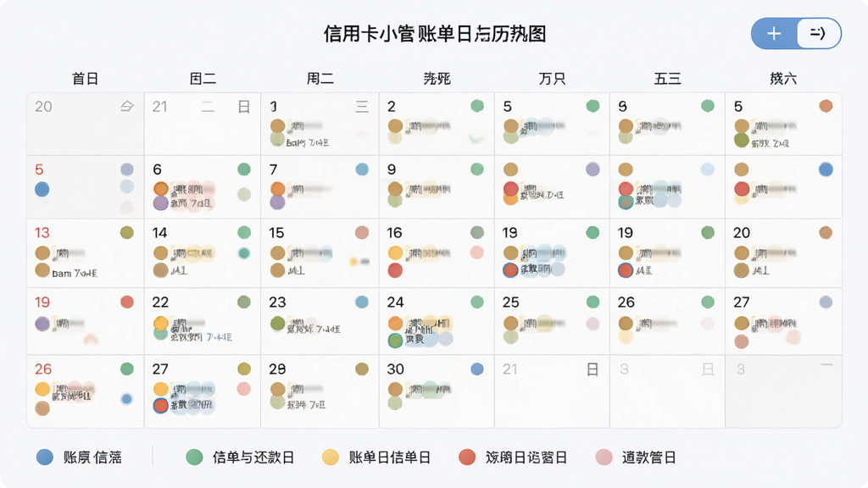Click the 万只 weekday header
The height and width of the screenshot is (488, 868).
553,79
